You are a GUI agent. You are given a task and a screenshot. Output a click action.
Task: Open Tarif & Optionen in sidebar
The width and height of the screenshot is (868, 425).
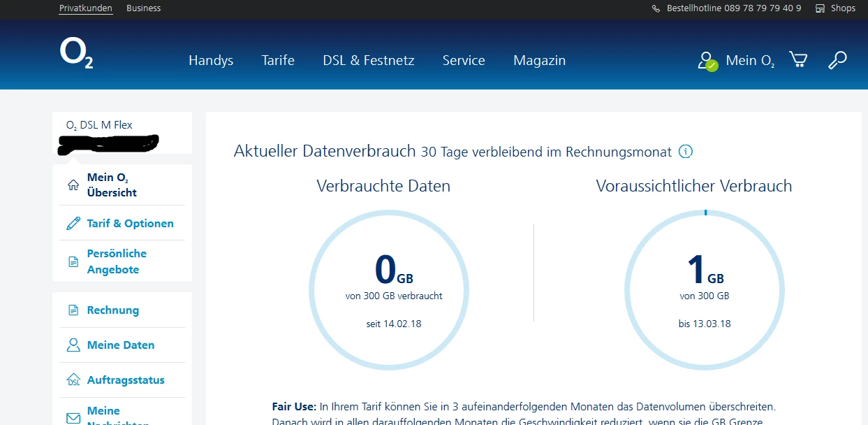pyautogui.click(x=131, y=224)
